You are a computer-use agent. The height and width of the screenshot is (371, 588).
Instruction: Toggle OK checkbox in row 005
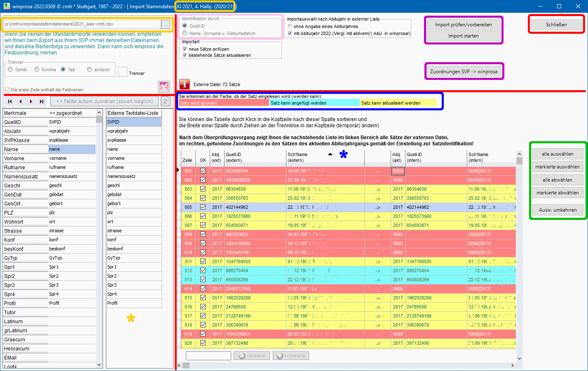tap(203, 207)
